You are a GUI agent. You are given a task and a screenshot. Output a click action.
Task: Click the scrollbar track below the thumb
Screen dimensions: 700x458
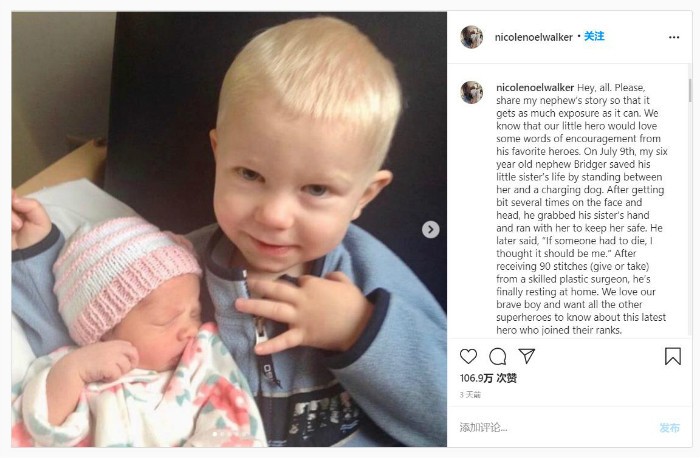pyautogui.click(x=690, y=219)
